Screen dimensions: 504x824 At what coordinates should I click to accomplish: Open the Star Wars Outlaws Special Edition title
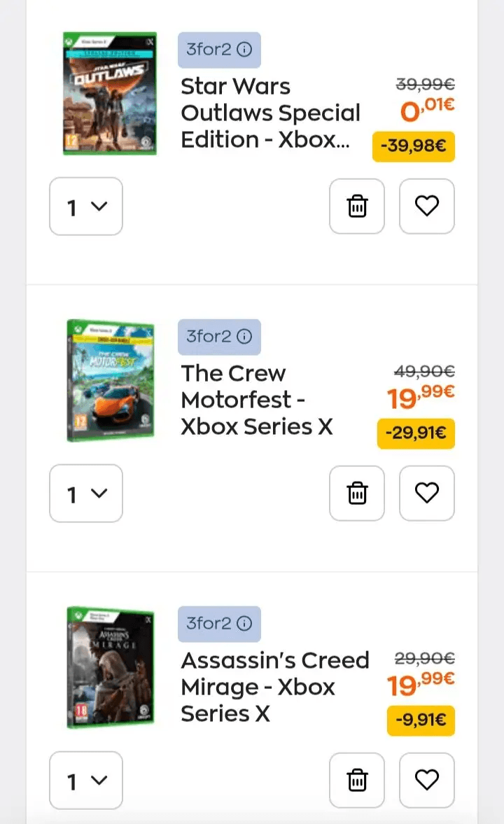(271, 113)
